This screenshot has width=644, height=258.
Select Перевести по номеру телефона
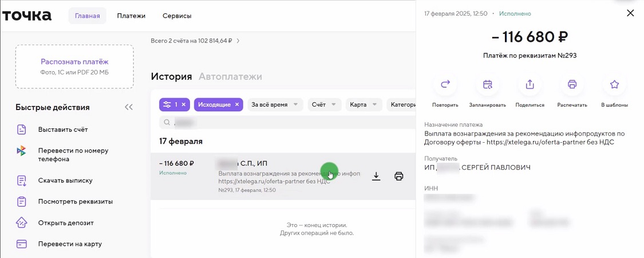(73, 155)
